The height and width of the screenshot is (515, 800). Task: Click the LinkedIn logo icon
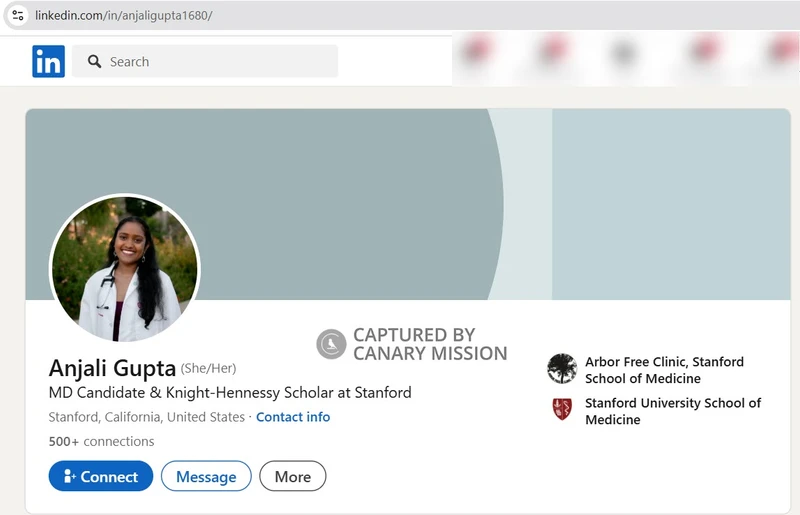(x=48, y=61)
